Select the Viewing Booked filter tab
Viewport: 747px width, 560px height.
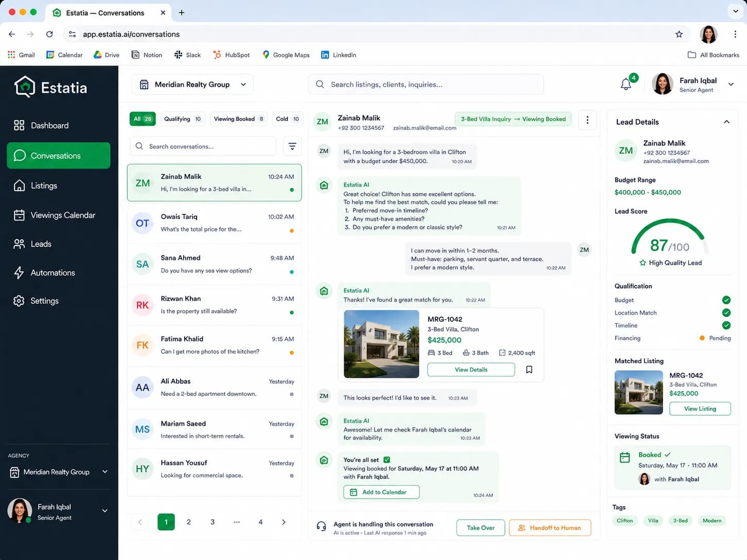pos(238,119)
